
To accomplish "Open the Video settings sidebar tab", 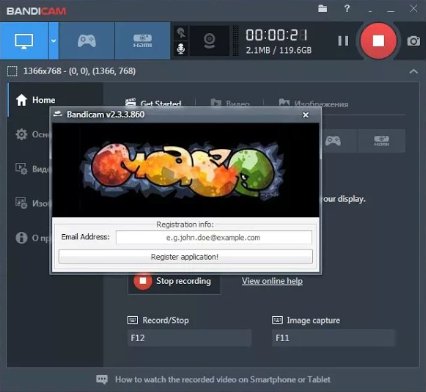I will point(32,169).
